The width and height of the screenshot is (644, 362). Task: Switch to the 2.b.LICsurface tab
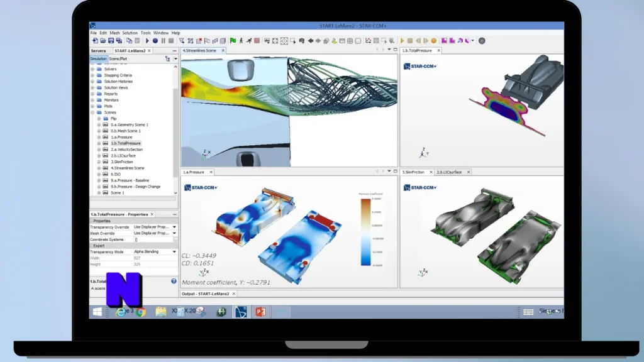coord(449,172)
